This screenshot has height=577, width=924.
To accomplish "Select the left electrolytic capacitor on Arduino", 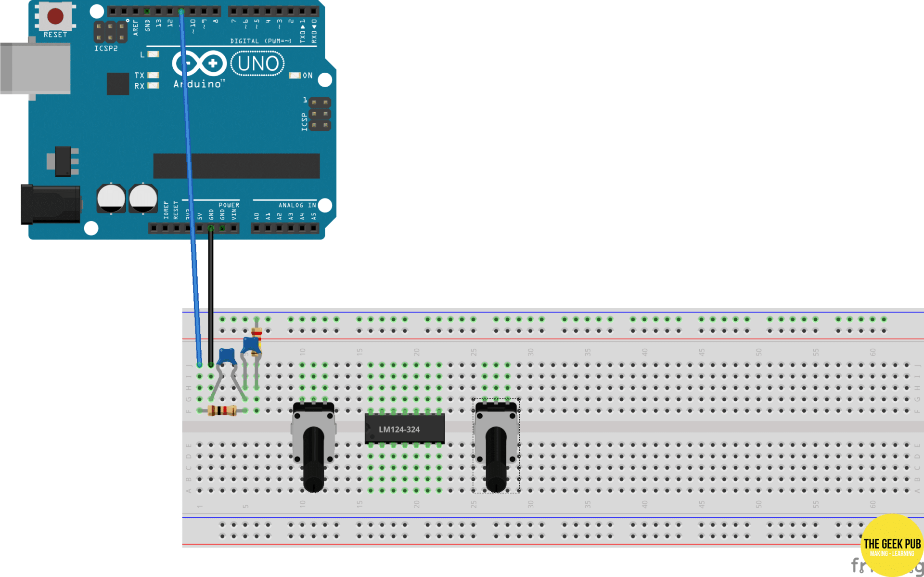I will [x=111, y=198].
